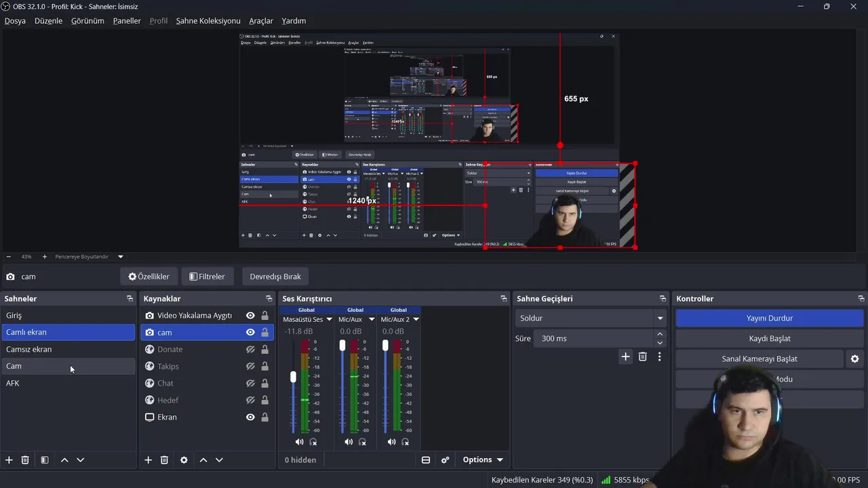Open Dosya menu
The width and height of the screenshot is (868, 488).
[15, 20]
